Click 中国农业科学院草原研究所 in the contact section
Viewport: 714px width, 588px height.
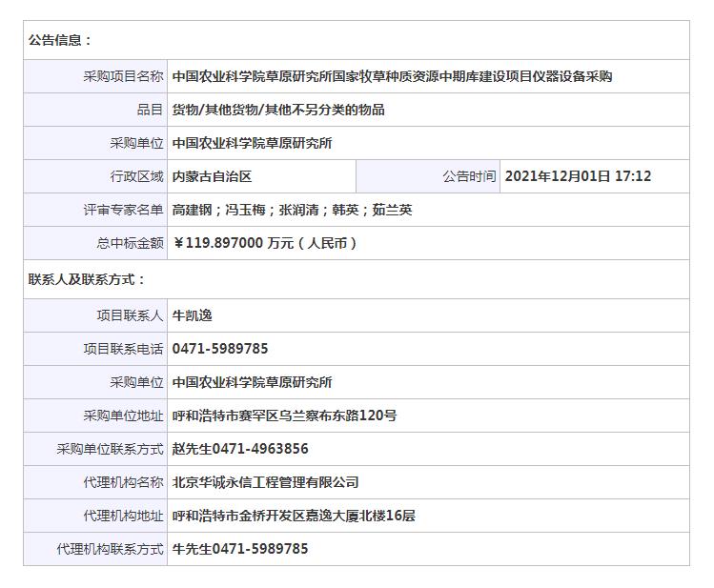(x=253, y=382)
